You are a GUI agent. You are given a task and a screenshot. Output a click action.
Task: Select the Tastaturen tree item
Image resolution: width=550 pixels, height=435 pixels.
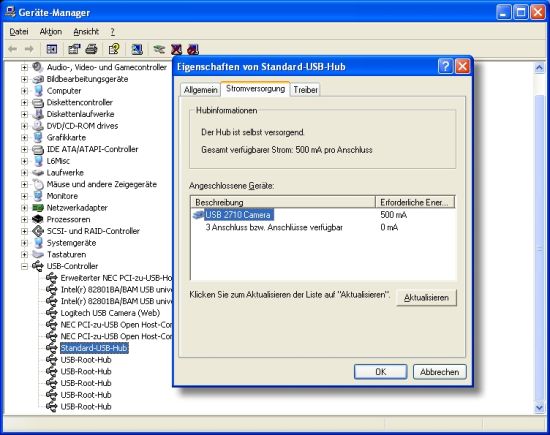coord(66,254)
